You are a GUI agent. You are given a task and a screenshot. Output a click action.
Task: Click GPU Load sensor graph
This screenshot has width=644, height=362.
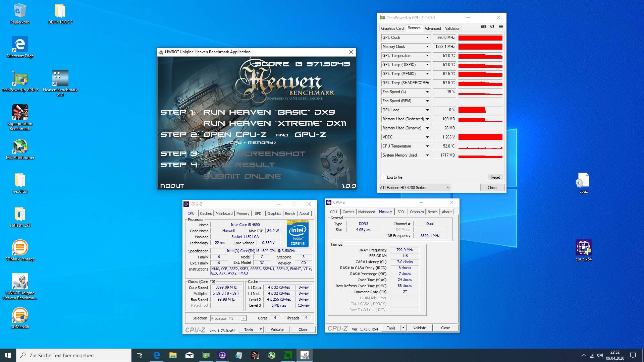click(x=480, y=110)
